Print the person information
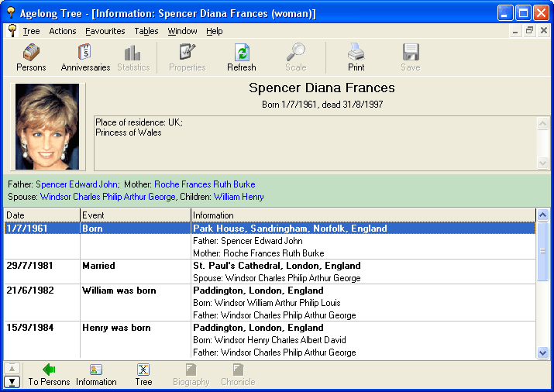The width and height of the screenshot is (554, 392). 356,57
